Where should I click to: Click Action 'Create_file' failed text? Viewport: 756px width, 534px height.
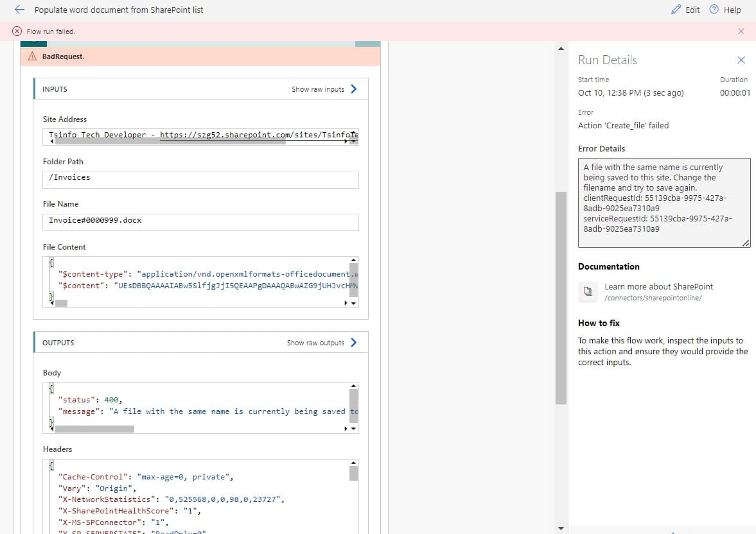tap(624, 125)
